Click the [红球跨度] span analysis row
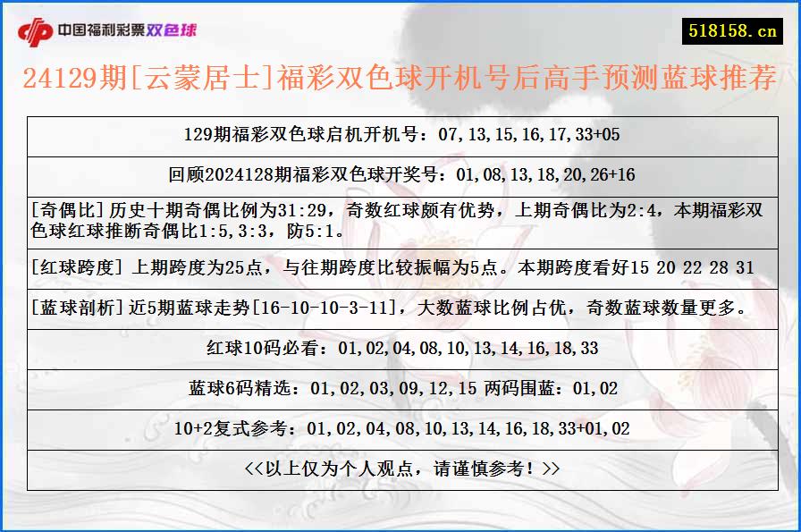This screenshot has height=532, width=801. click(400, 265)
